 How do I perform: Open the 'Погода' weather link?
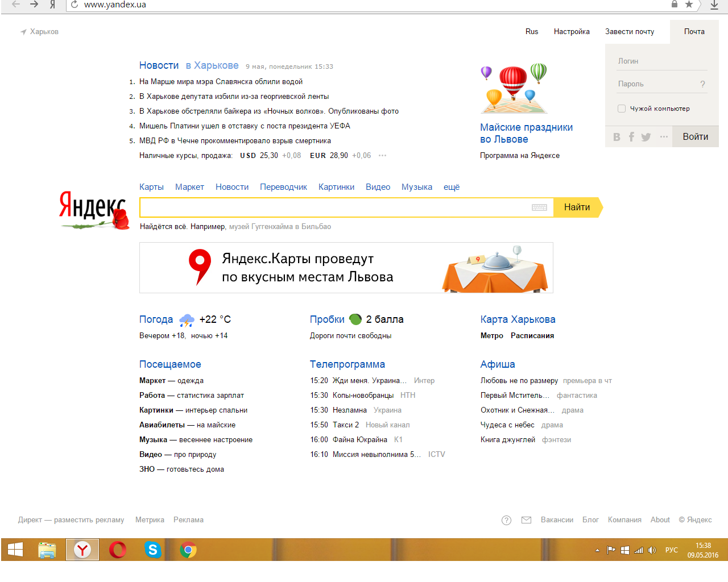(156, 319)
